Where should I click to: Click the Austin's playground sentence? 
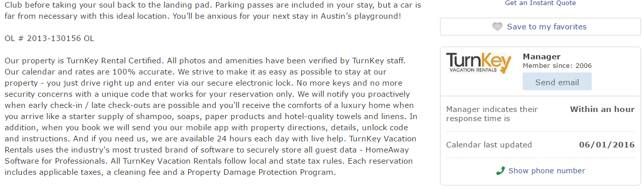[203, 16]
